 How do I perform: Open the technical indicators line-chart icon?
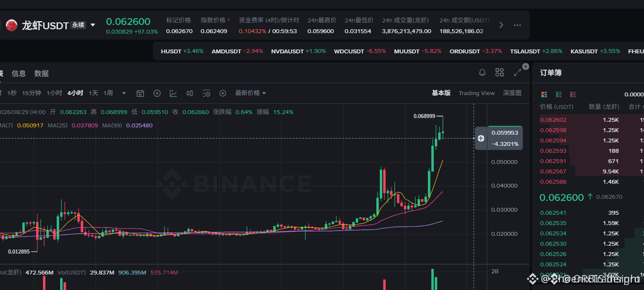173,93
